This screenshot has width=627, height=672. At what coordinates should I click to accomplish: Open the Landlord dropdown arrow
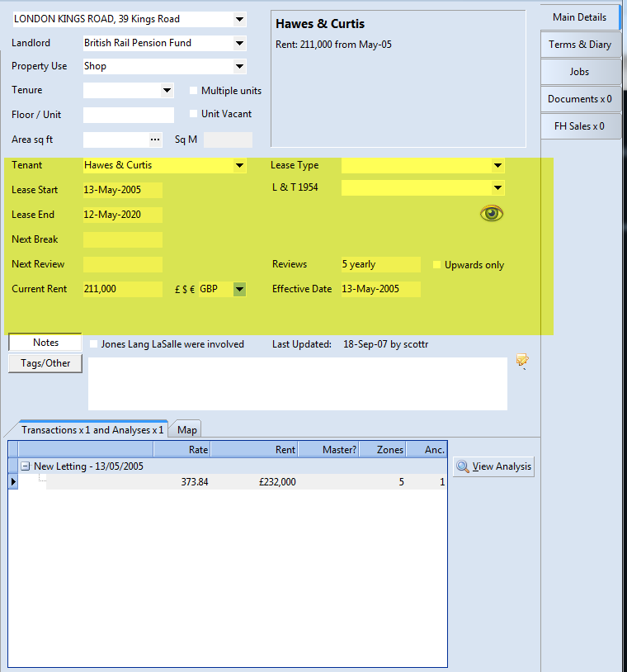pyautogui.click(x=240, y=43)
